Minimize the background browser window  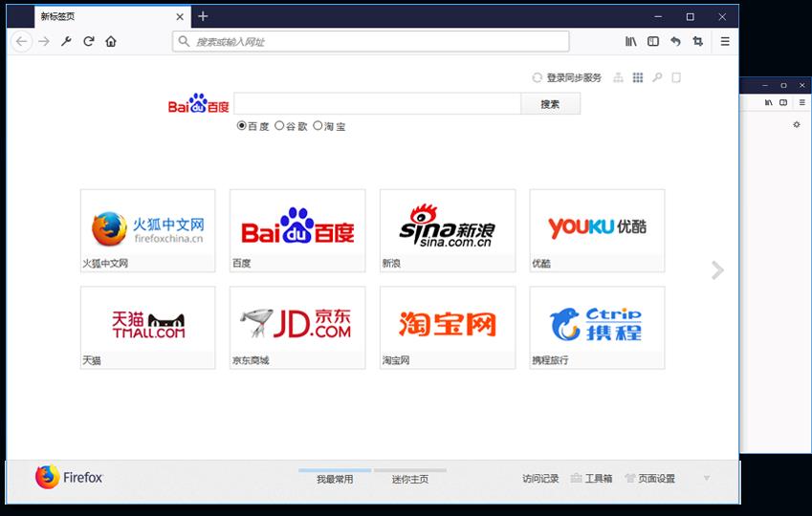(765, 85)
